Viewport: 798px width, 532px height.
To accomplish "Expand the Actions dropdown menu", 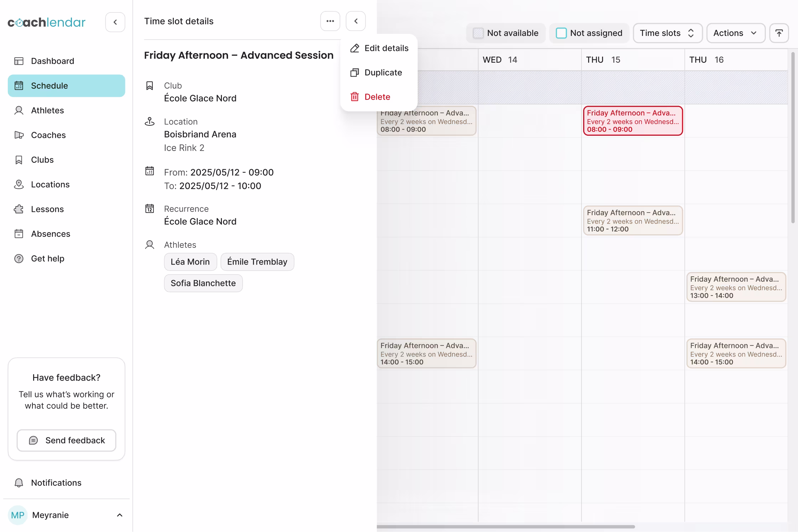I will [x=735, y=33].
